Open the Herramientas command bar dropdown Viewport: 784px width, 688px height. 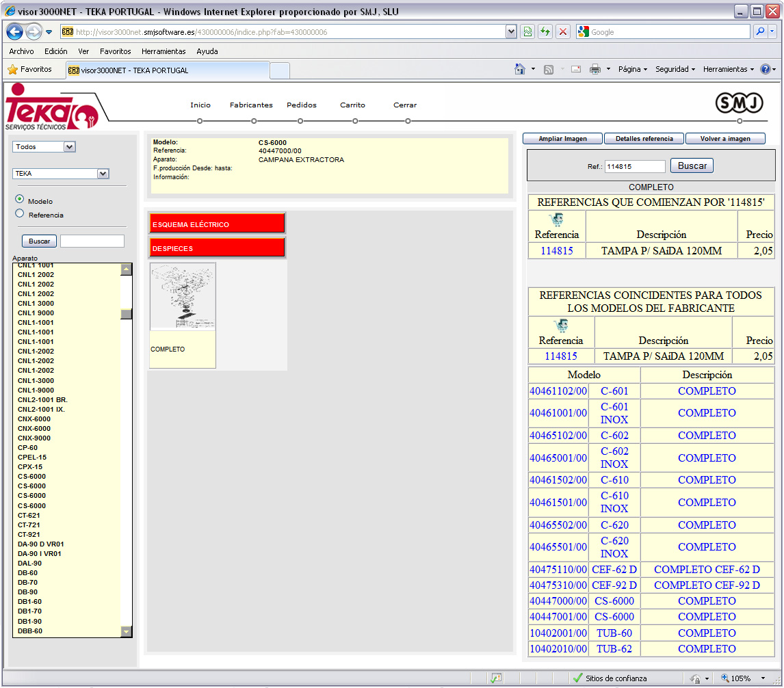coord(728,69)
